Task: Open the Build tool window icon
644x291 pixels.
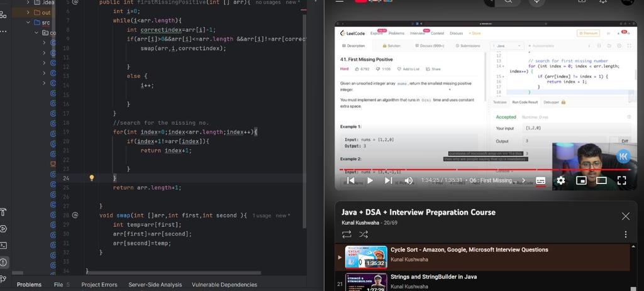Action: [x=3, y=212]
